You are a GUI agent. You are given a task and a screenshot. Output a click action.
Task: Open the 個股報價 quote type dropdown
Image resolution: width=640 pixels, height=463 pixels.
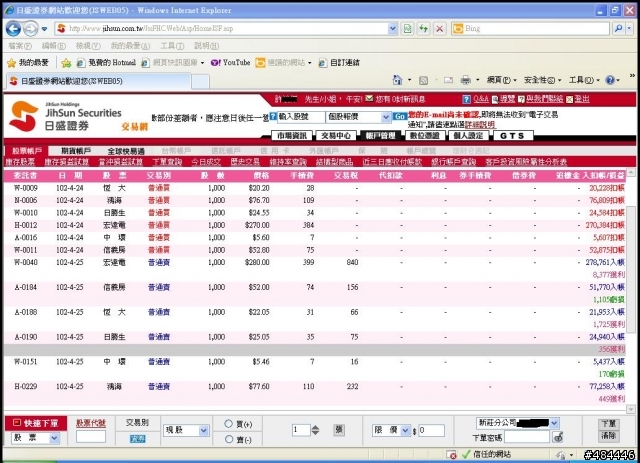click(x=358, y=117)
